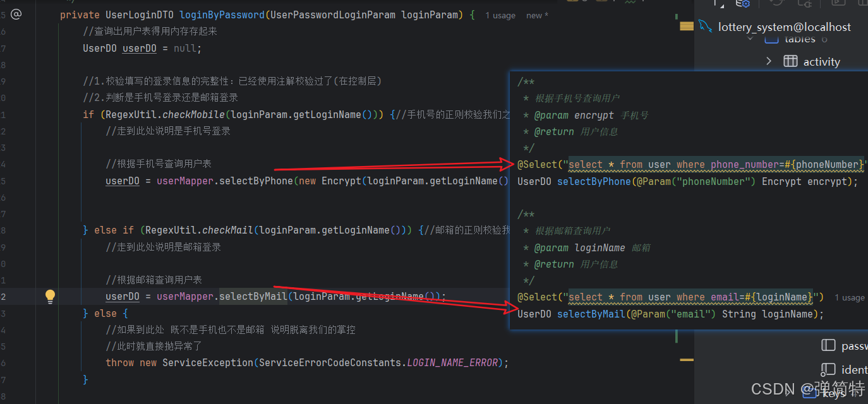The height and width of the screenshot is (404, 868).
Task: Click selectByPhone declaration in mapper popup
Action: point(594,181)
